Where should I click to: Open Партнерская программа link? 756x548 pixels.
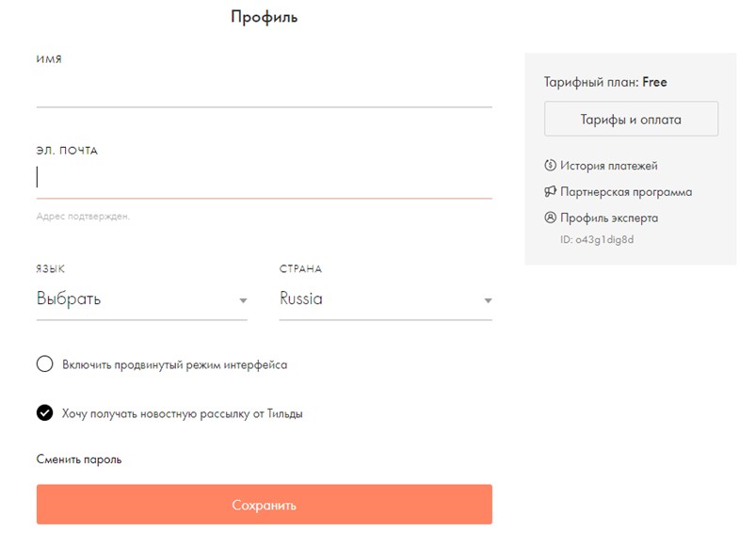[x=626, y=191]
